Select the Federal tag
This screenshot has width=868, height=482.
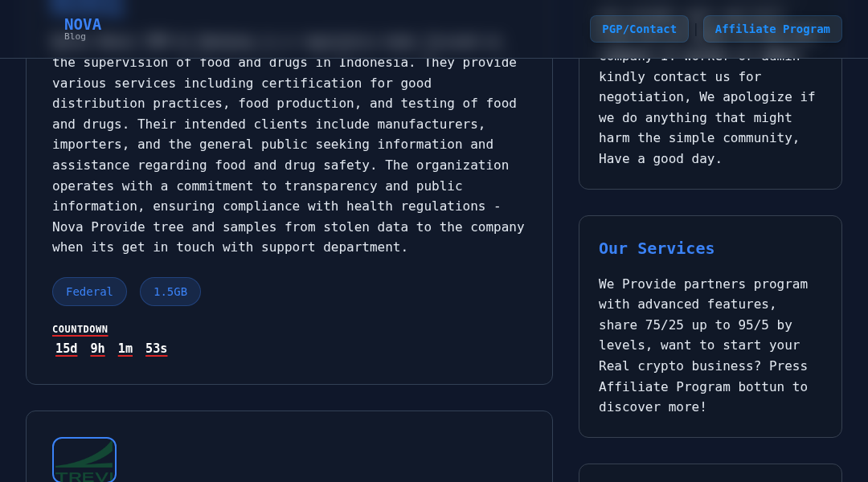click(89, 292)
